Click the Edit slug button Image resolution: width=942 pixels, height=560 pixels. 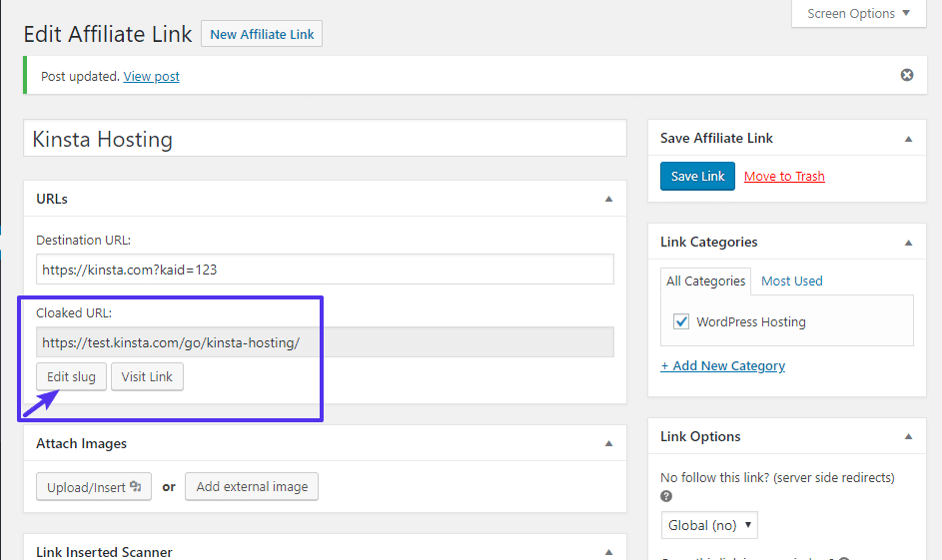click(71, 376)
